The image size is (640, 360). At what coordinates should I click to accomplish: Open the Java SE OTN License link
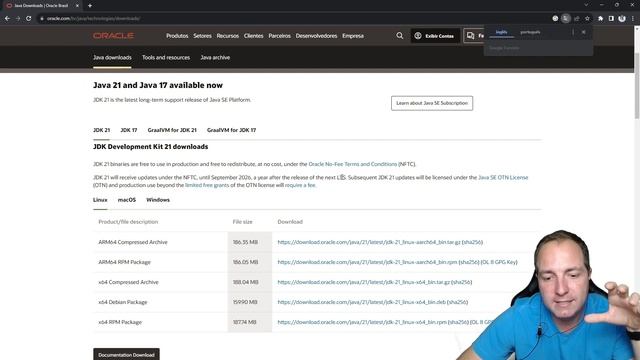(x=503, y=178)
